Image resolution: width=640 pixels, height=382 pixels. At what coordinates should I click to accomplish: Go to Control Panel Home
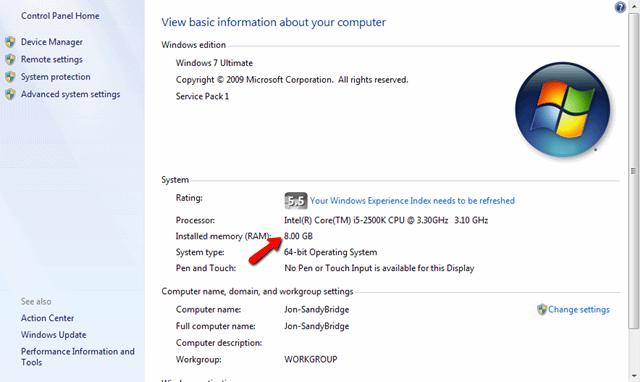point(60,16)
